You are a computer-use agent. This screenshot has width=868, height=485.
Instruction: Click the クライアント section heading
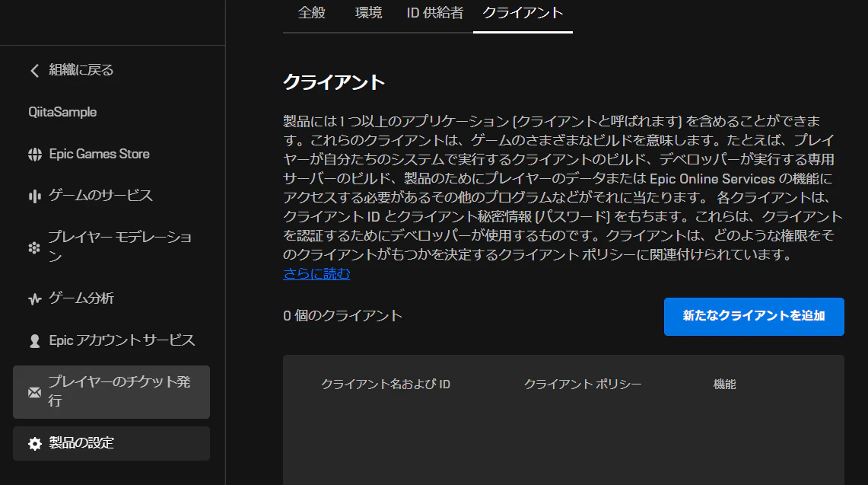334,82
